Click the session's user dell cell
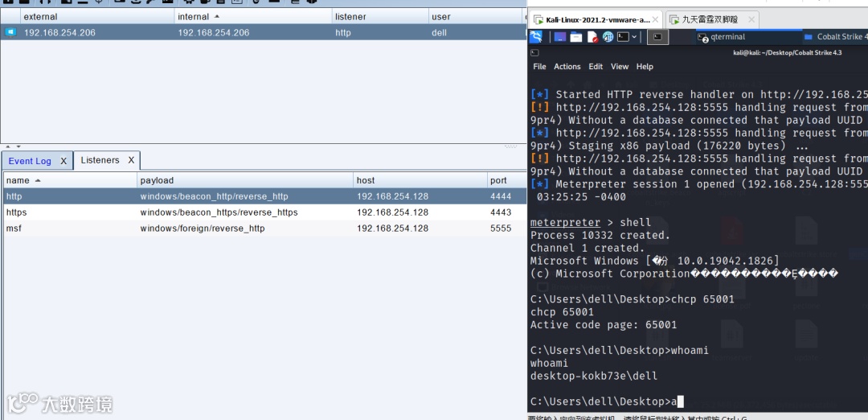The image size is (868, 420). point(439,33)
